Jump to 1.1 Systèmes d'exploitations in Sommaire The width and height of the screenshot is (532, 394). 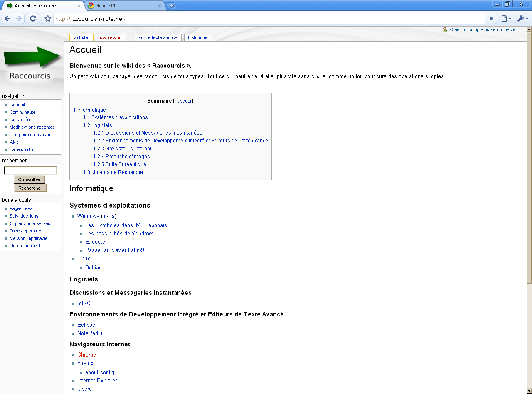(x=115, y=117)
